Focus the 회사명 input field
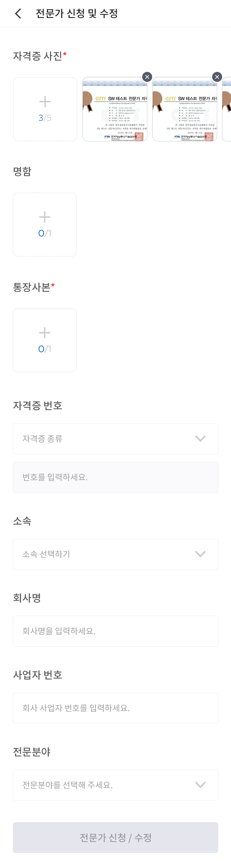This screenshot has width=231, height=868. coord(115,631)
